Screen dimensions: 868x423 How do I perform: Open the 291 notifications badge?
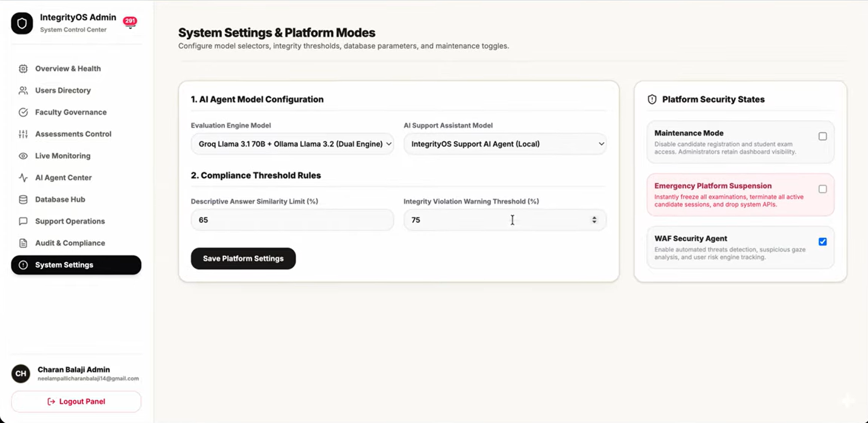tap(130, 21)
